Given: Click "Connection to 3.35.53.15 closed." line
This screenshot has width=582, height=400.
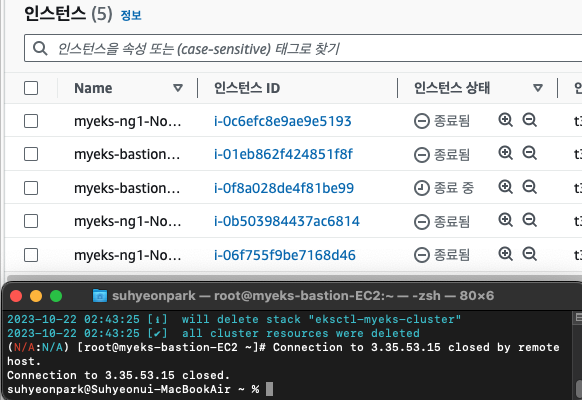Looking at the screenshot, I should click(118, 375).
